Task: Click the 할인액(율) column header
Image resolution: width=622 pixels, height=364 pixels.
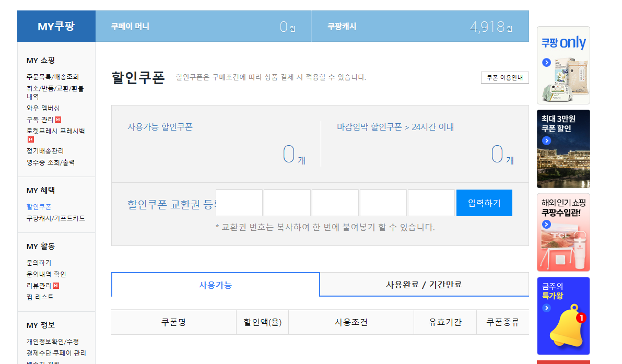Action: point(263,322)
